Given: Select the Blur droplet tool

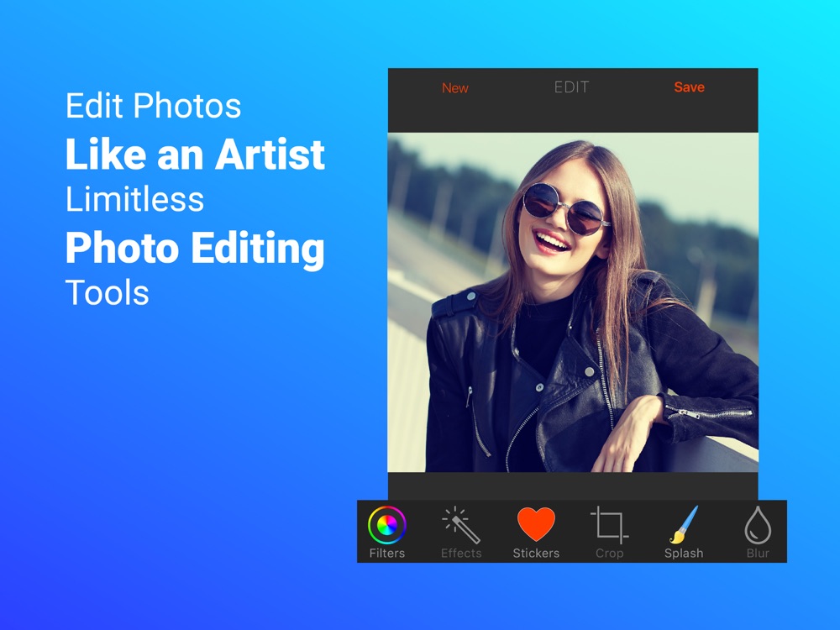Looking at the screenshot, I should (x=758, y=532).
